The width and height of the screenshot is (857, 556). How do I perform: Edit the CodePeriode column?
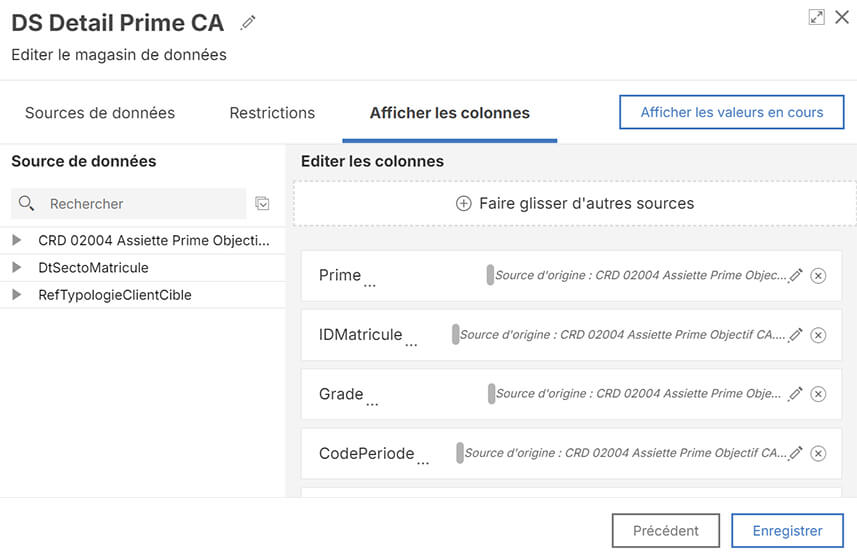(x=796, y=453)
